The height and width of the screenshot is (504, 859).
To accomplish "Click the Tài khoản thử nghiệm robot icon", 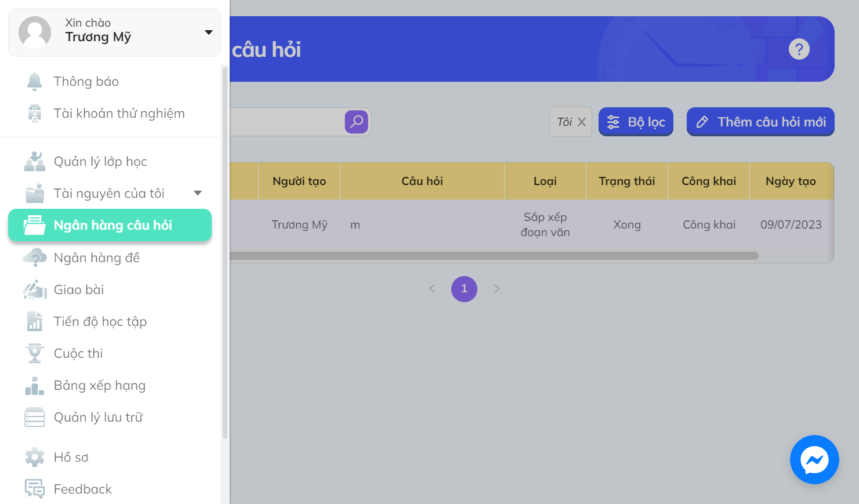I will 35,113.
